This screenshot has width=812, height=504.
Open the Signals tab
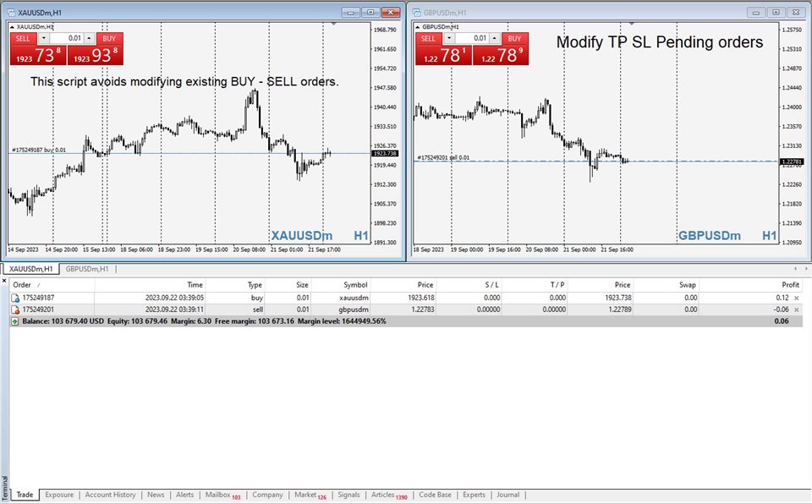point(348,495)
